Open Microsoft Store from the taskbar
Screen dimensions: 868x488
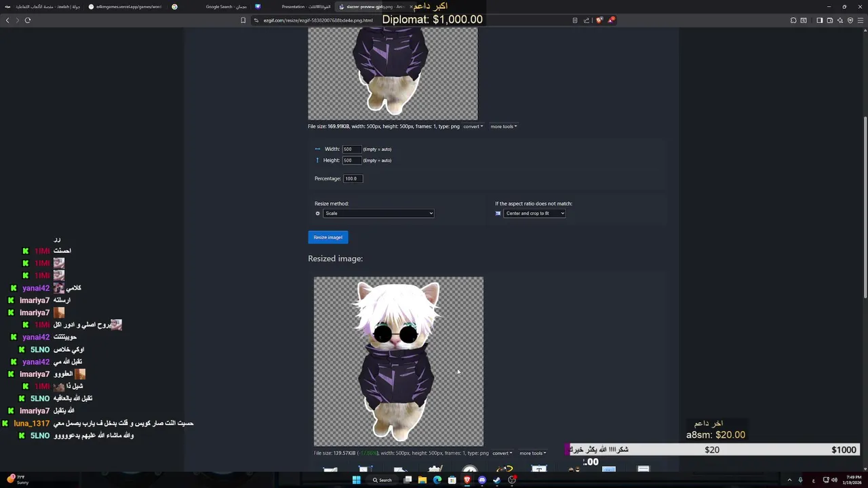pyautogui.click(x=452, y=480)
